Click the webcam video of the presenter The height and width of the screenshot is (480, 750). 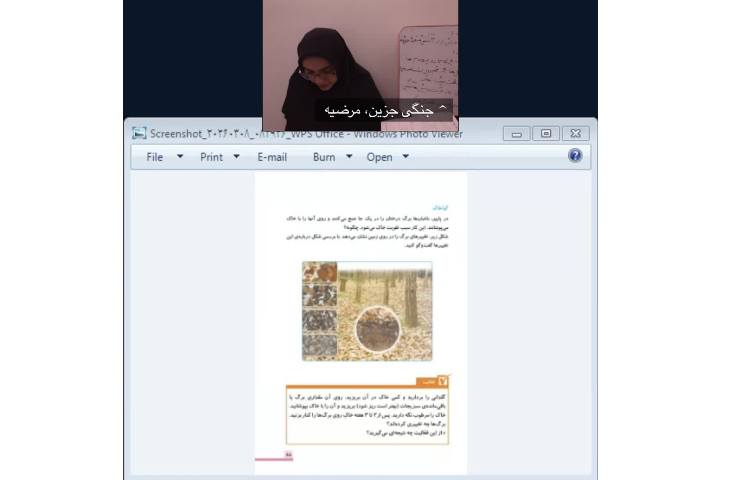[360, 65]
